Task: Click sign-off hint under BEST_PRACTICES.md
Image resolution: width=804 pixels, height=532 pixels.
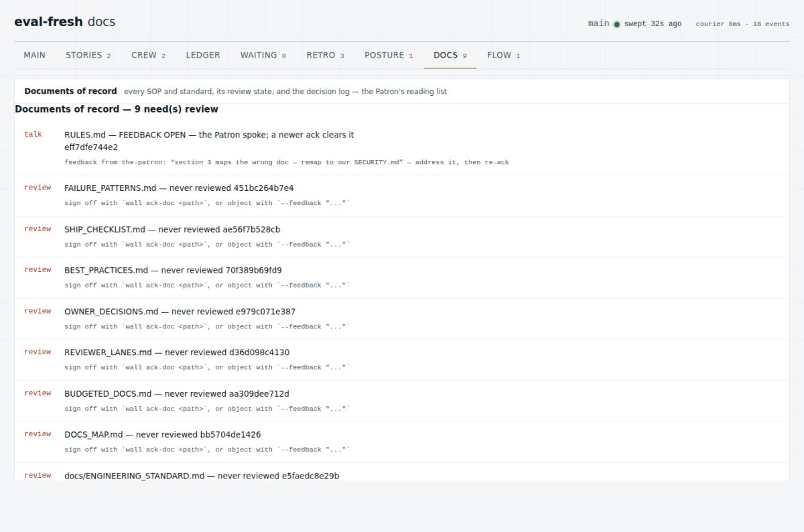Action: click(x=207, y=285)
